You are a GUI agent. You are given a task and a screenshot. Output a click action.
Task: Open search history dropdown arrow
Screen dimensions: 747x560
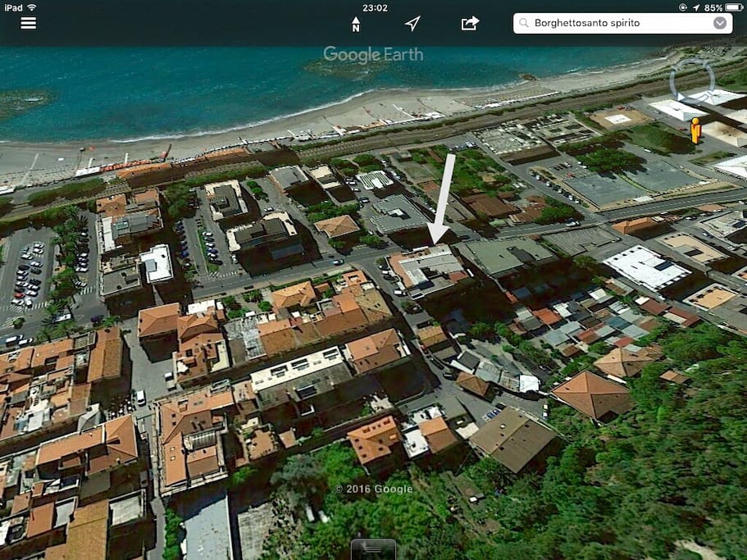click(x=720, y=23)
